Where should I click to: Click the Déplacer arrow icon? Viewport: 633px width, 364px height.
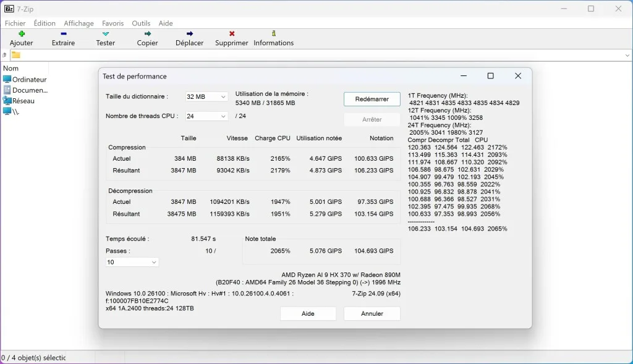point(189,34)
